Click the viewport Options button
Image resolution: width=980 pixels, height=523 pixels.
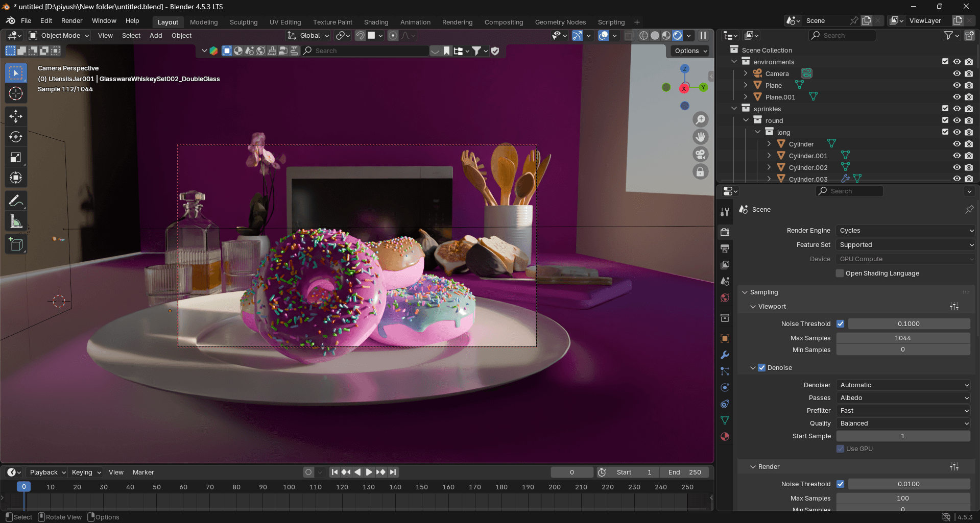coord(690,51)
